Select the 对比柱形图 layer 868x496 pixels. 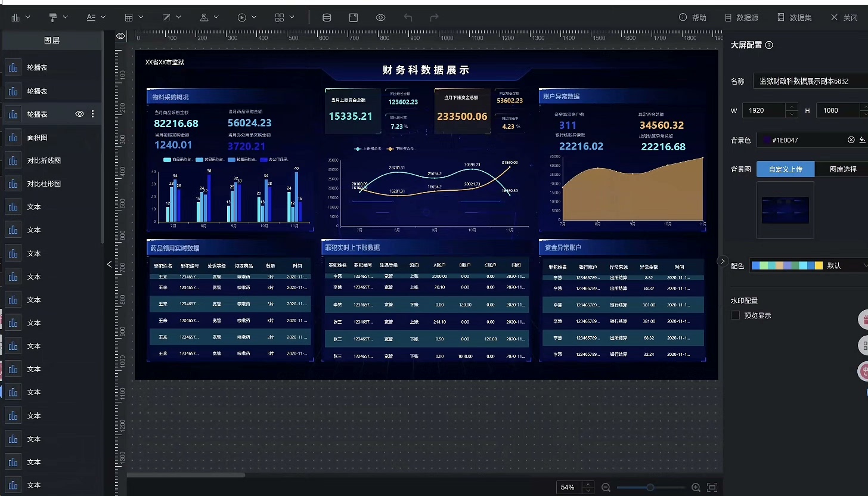[51, 184]
